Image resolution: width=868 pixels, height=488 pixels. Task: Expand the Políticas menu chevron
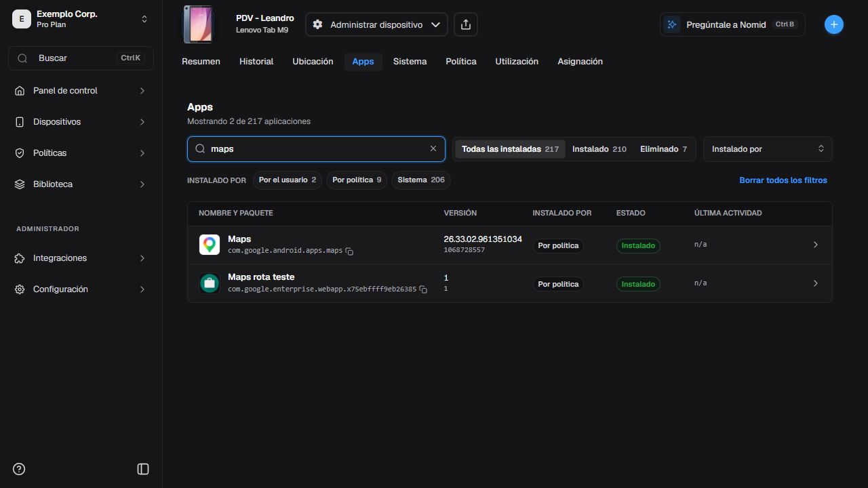click(x=142, y=153)
